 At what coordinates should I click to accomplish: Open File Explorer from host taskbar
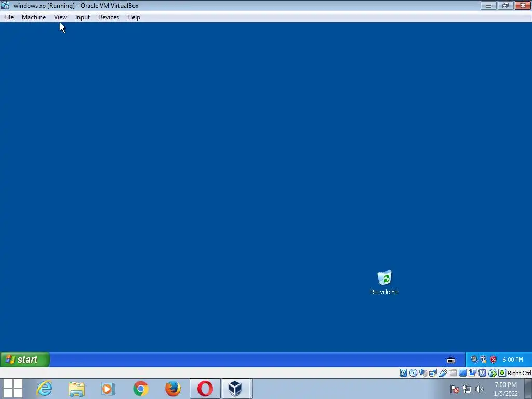coord(76,389)
